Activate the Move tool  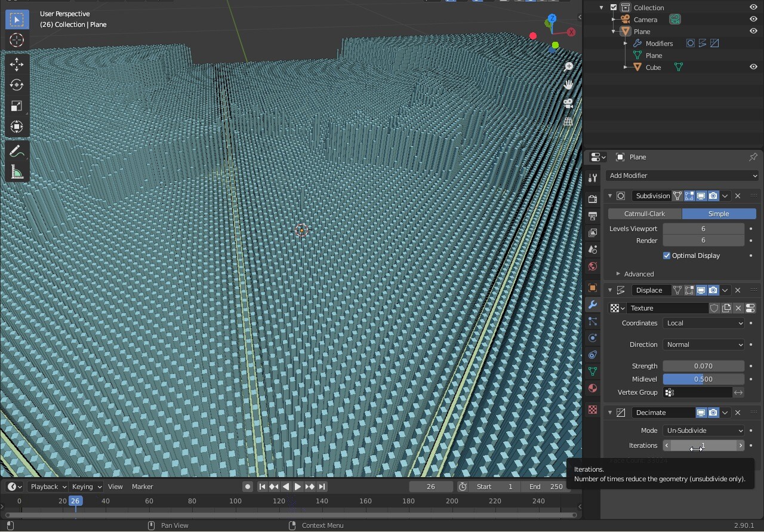[17, 64]
